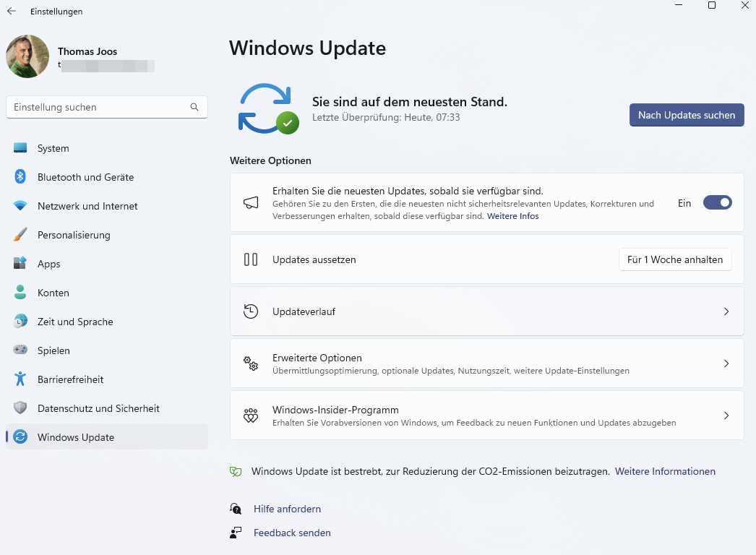This screenshot has height=555, width=756.
Task: Pause updates for one week
Action: pos(675,259)
